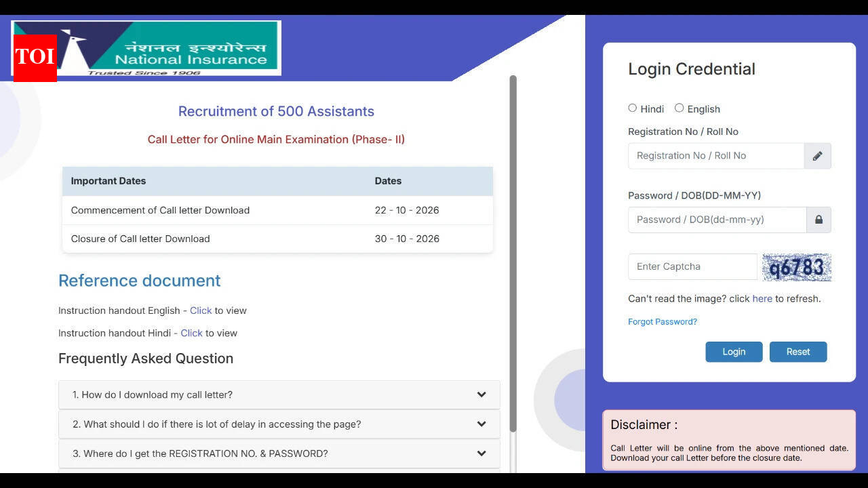The height and width of the screenshot is (488, 868).
Task: Click the 'Reference document' heading
Action: [x=140, y=281]
